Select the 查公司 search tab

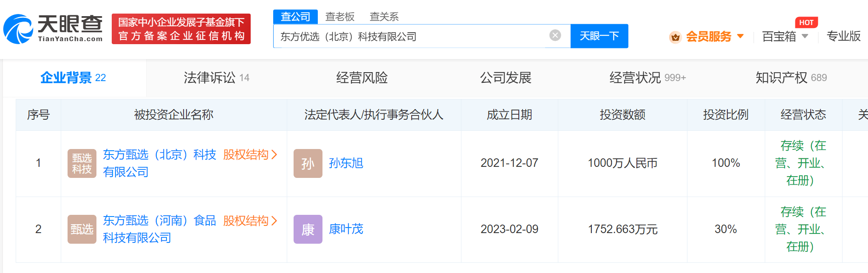point(295,17)
